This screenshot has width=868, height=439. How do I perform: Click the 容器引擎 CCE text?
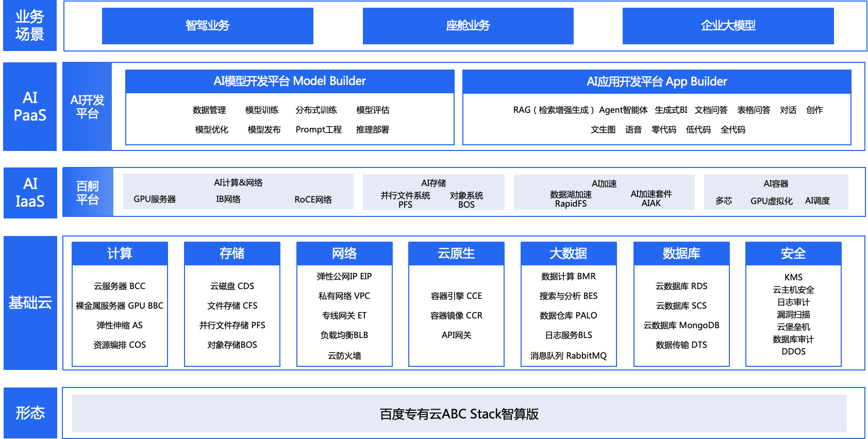coord(456,296)
